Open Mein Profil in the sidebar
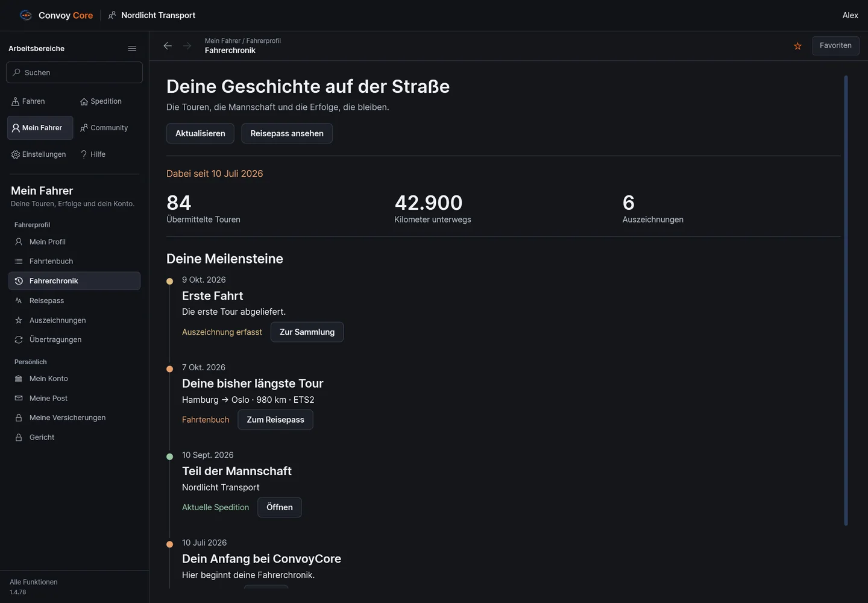Screen dimensions: 868x603 tap(74, 242)
